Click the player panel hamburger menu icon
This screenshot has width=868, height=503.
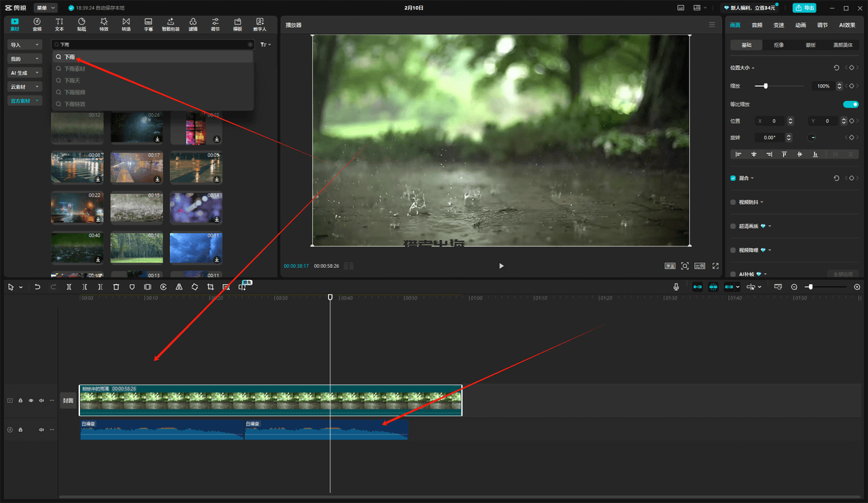[711, 24]
